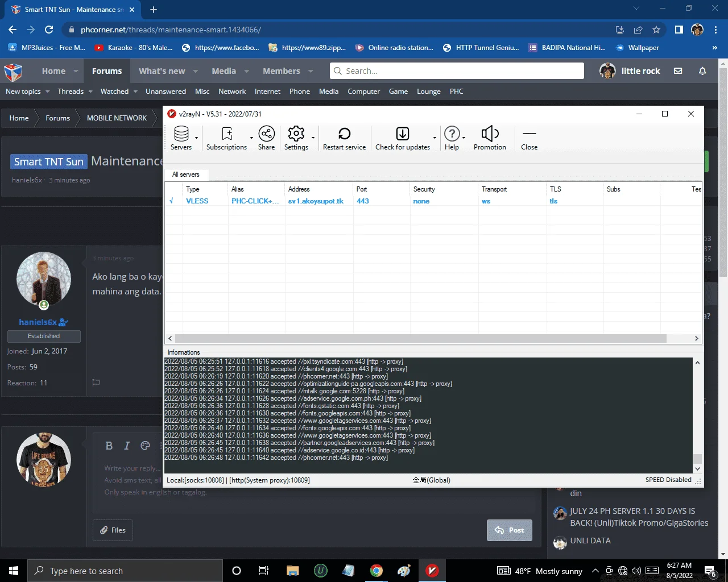The width and height of the screenshot is (728, 582).
Task: Open the MOBILE NETWORK breadcrumb
Action: tap(117, 118)
